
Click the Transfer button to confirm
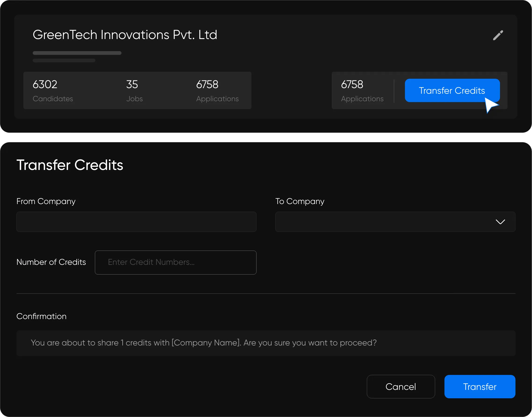coord(479,386)
